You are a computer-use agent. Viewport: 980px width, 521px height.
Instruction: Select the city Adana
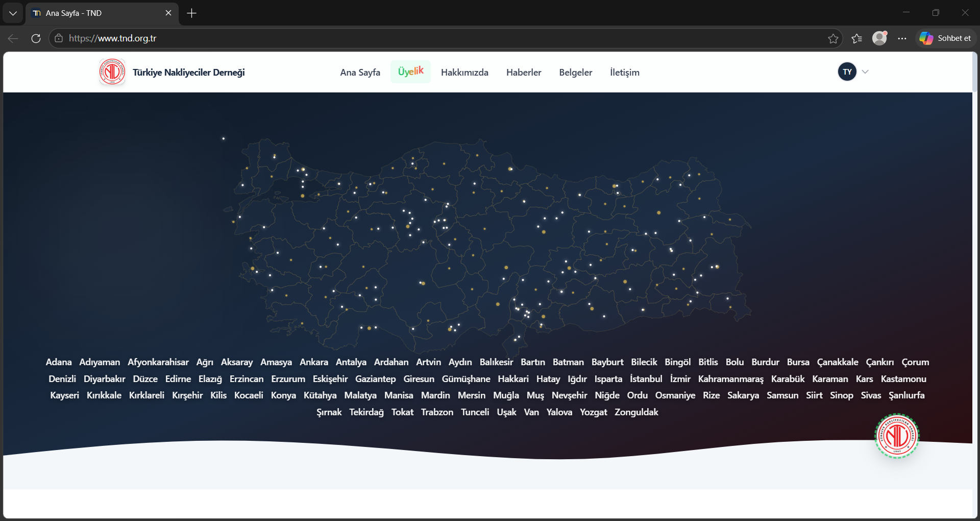59,362
